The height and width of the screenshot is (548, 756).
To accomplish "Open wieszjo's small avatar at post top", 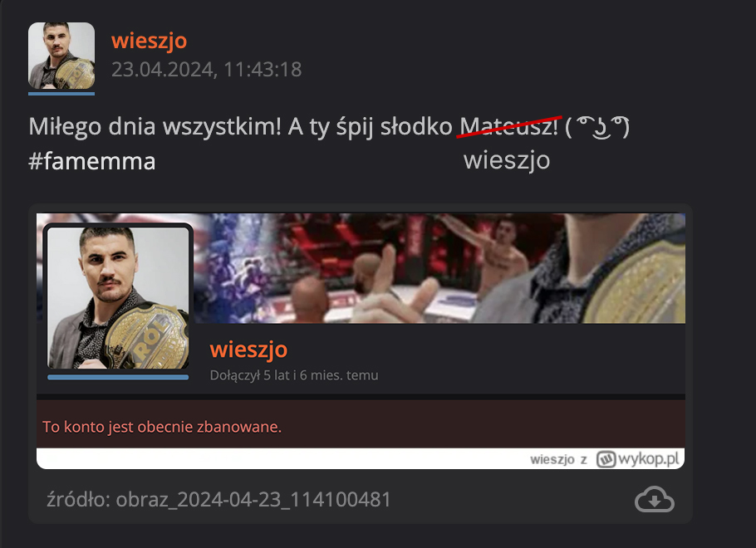I will tap(61, 56).
